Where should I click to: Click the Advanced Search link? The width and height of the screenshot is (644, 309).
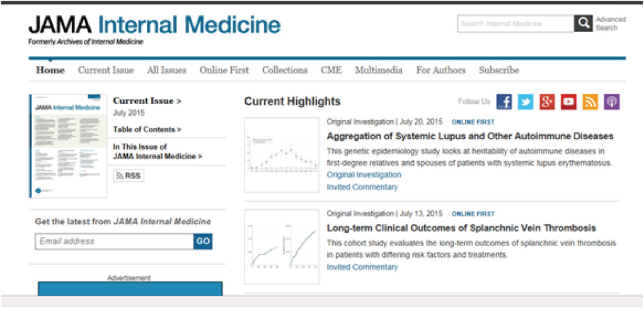click(611, 24)
